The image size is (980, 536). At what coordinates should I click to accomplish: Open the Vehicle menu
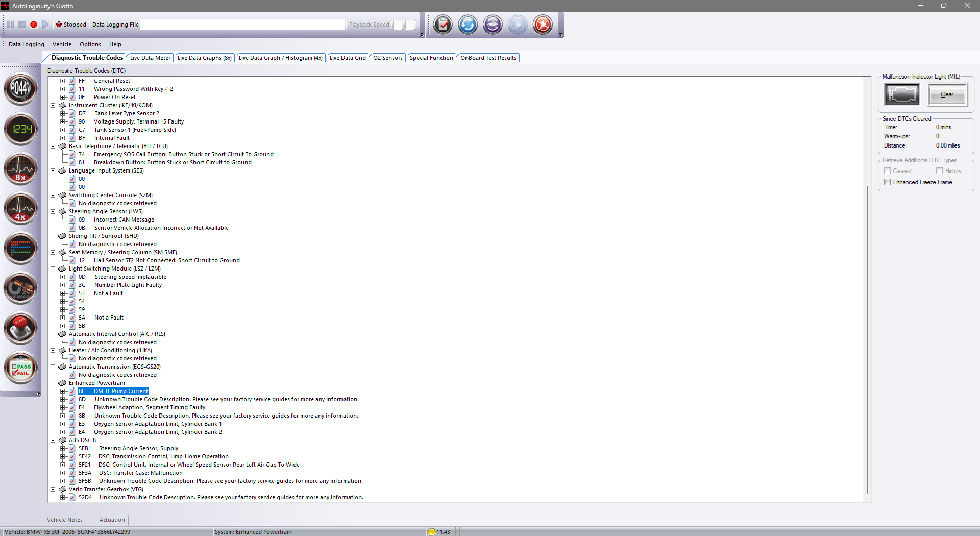click(x=62, y=44)
